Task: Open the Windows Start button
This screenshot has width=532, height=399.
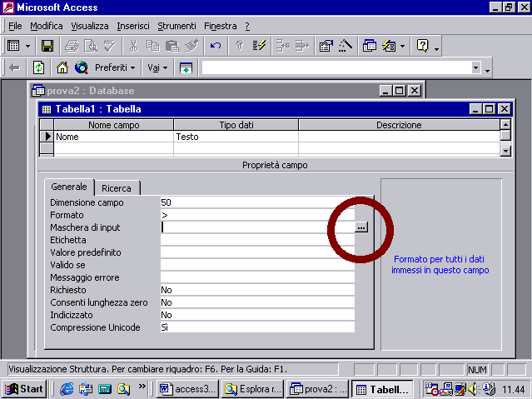Action: coord(24,389)
